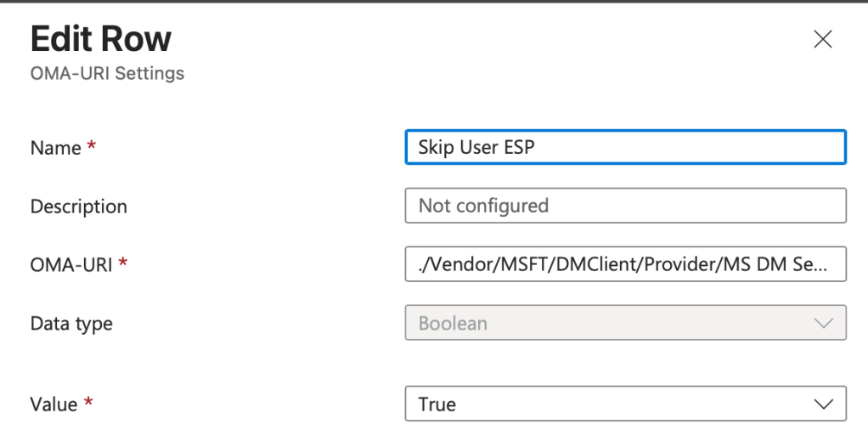868x441 pixels.
Task: Click the red asterisk next to Name
Action: pyautogui.click(x=91, y=146)
